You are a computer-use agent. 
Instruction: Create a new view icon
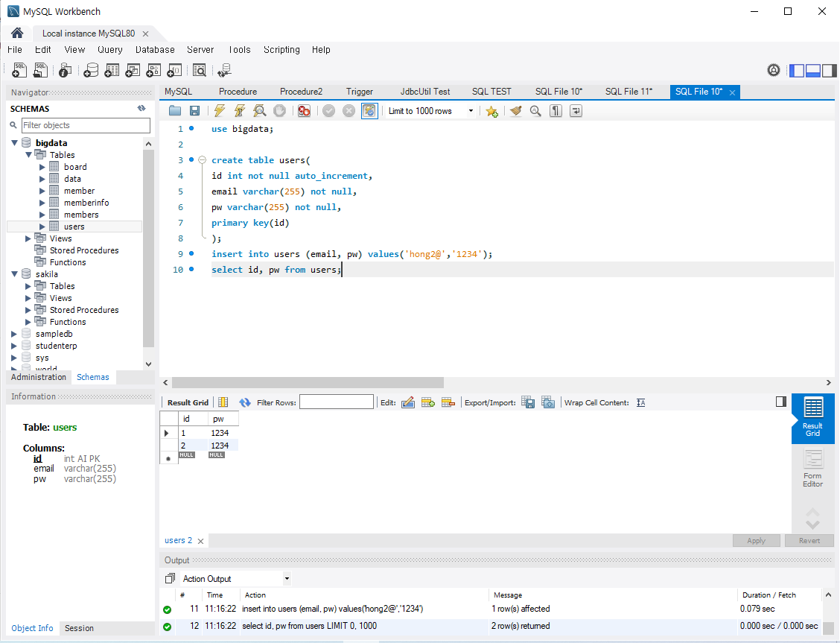[x=133, y=70]
